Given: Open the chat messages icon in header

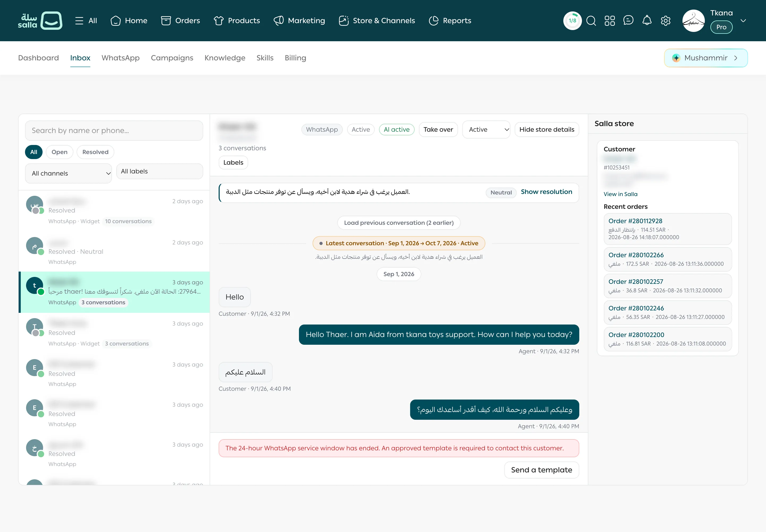Looking at the screenshot, I should 628,21.
